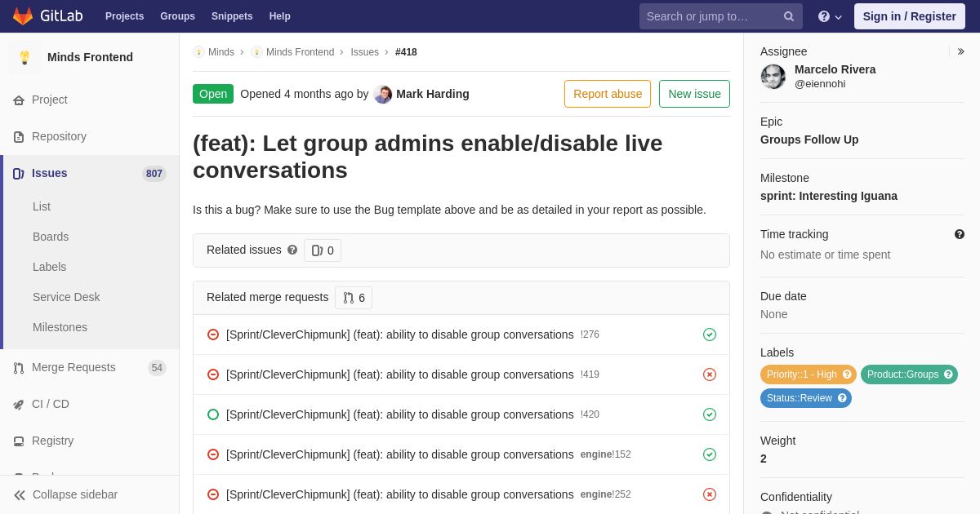Viewport: 980px width, 514px height.
Task: Click failed pipeline icon for engine!252
Action: point(710,494)
